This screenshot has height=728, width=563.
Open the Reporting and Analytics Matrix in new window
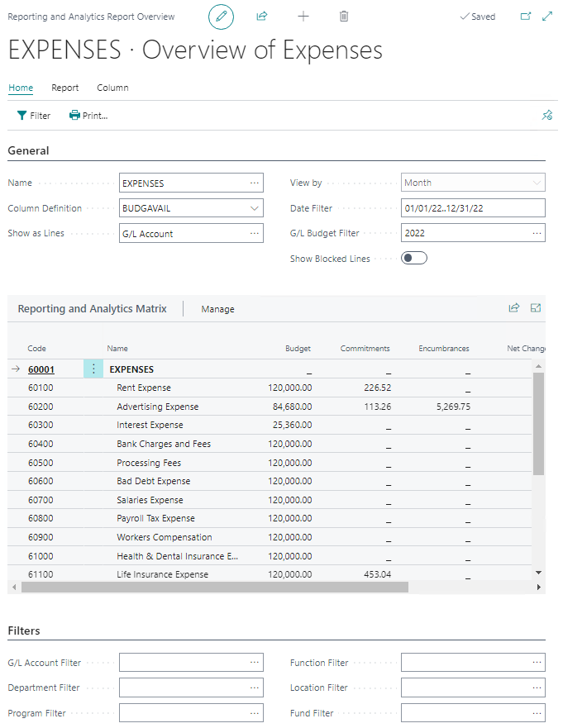pyautogui.click(x=536, y=307)
